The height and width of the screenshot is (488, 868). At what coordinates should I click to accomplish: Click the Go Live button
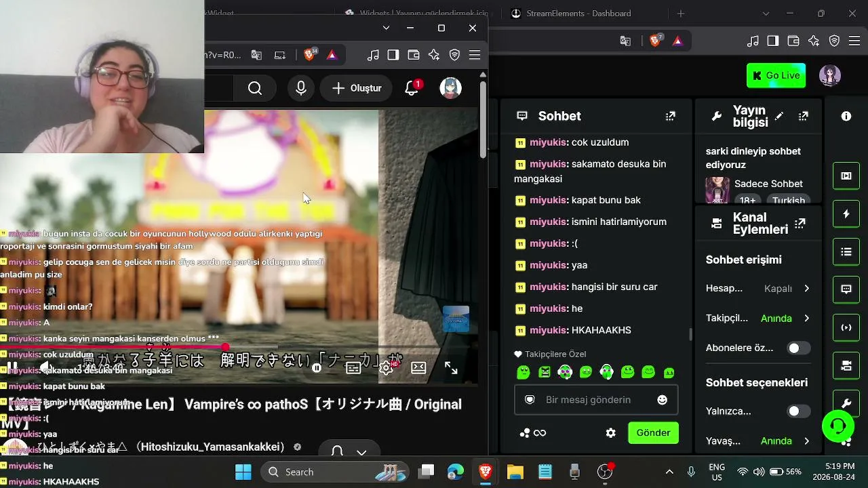click(x=776, y=75)
